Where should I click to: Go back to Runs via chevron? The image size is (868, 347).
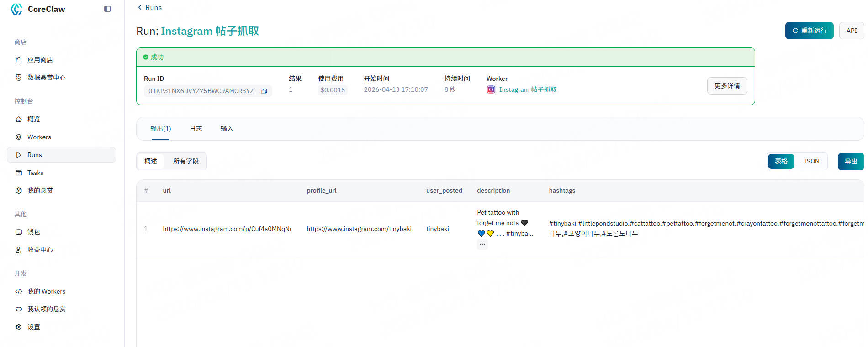[x=140, y=8]
